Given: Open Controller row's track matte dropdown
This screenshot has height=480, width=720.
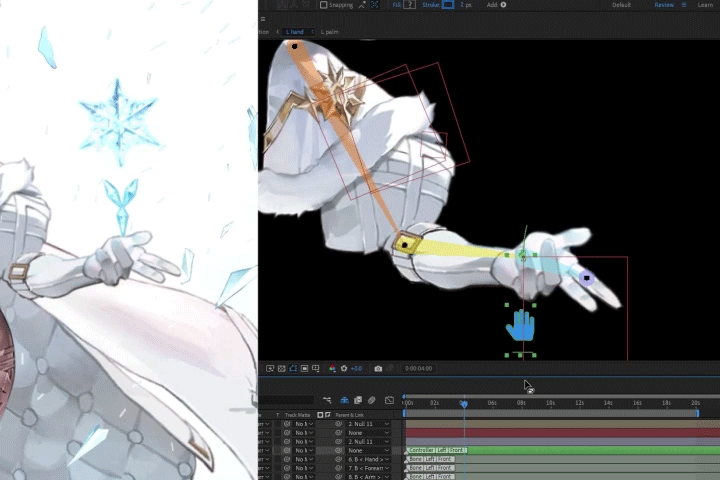Looking at the screenshot, I should pos(304,451).
